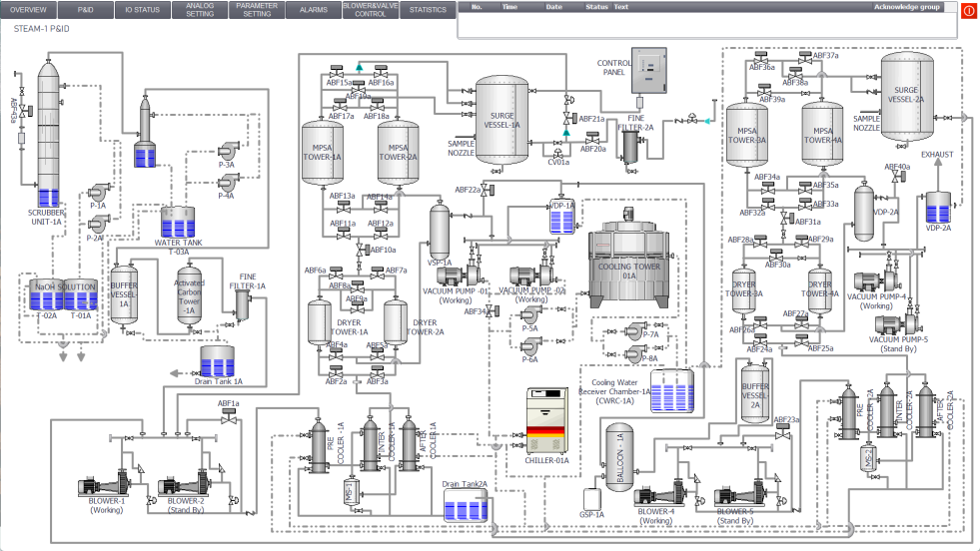The image size is (980, 551).
Task: Switch to the IO STATUS tab
Action: click(142, 10)
